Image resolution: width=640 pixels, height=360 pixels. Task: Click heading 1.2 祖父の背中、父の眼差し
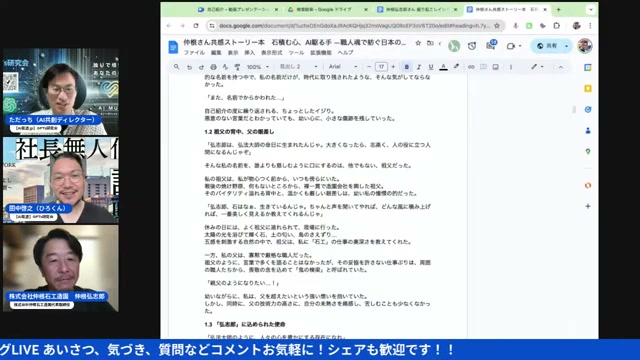pyautogui.click(x=239, y=132)
